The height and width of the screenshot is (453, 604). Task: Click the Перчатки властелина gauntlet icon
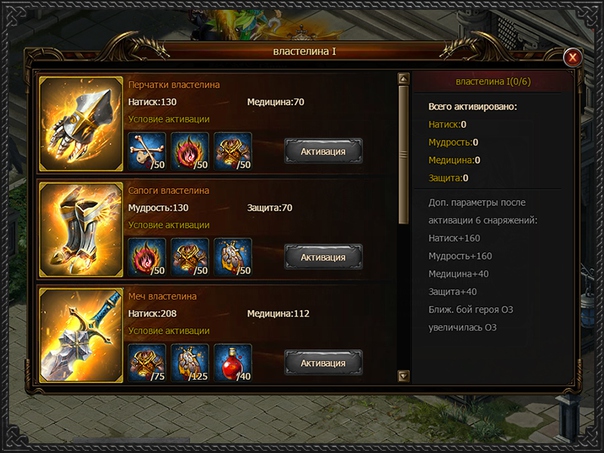point(81,124)
